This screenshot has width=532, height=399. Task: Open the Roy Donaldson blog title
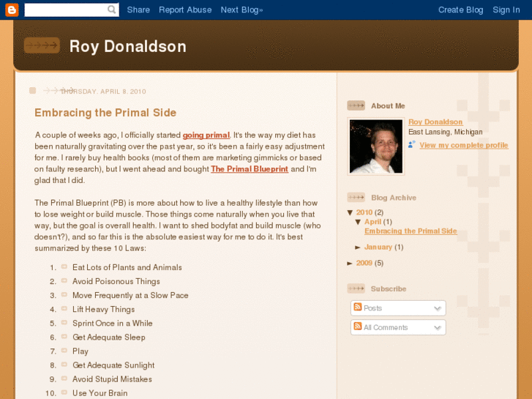click(x=128, y=47)
